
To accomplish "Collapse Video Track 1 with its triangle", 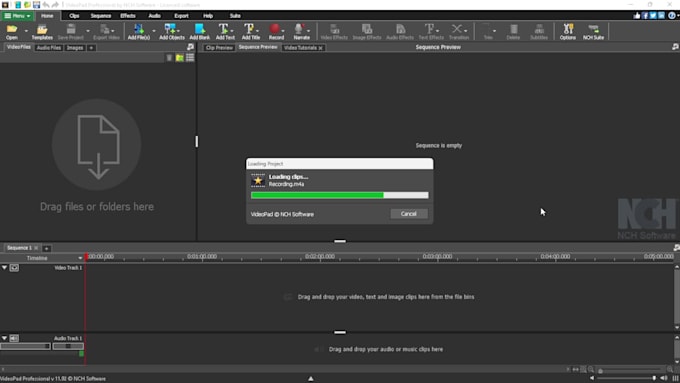I will (x=4, y=268).
